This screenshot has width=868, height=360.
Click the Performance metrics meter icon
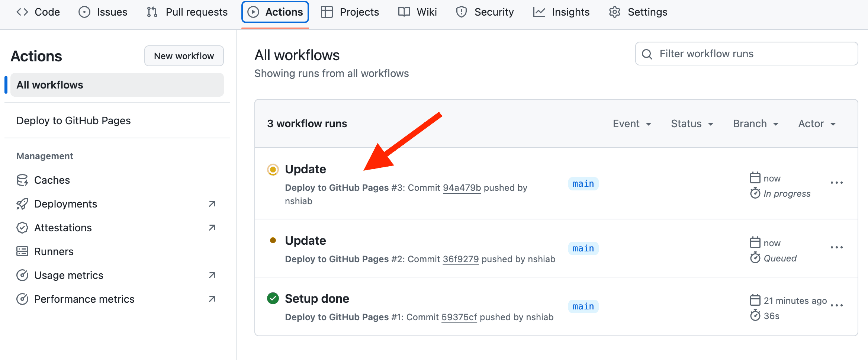click(x=22, y=299)
